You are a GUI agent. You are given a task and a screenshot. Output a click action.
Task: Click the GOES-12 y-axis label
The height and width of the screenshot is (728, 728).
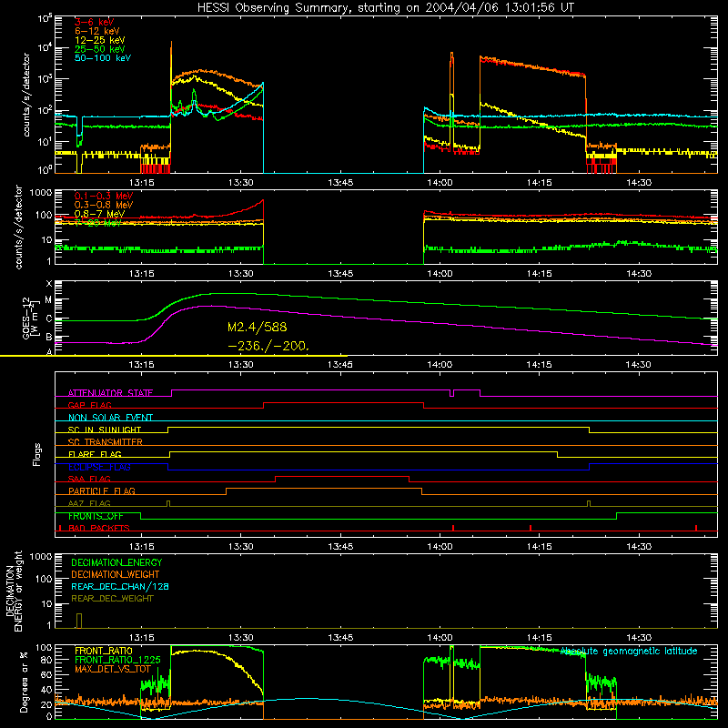click(x=32, y=318)
